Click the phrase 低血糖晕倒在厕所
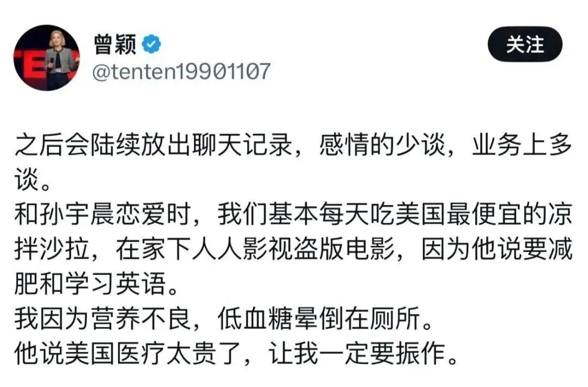The height and width of the screenshot is (387, 588). coord(318,319)
